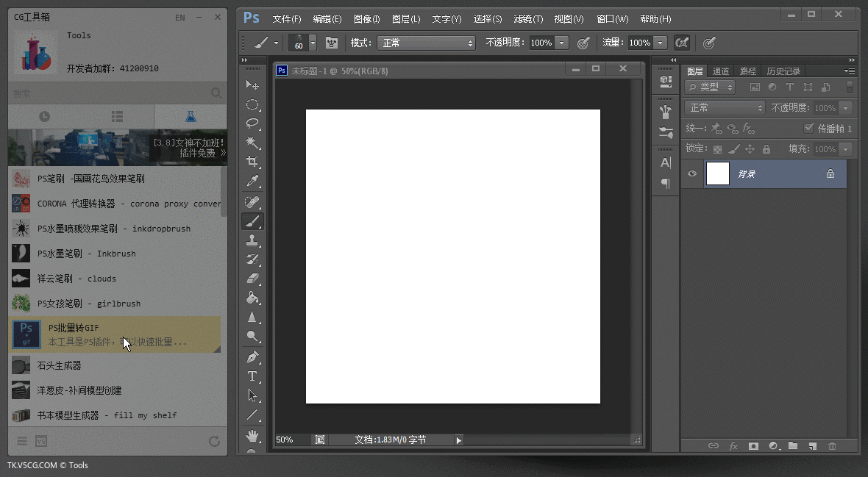Switch to the 通道 tab
The height and width of the screenshot is (477, 868).
[x=721, y=71]
